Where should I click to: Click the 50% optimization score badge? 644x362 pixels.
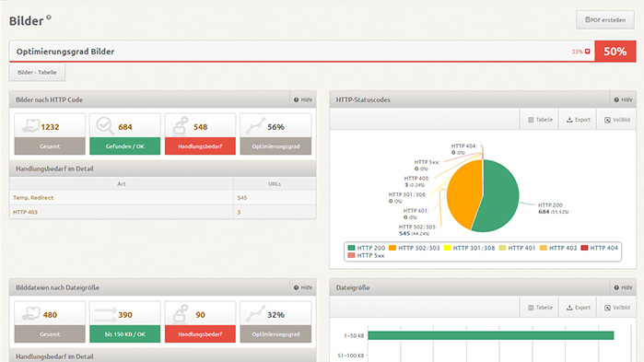pos(615,52)
